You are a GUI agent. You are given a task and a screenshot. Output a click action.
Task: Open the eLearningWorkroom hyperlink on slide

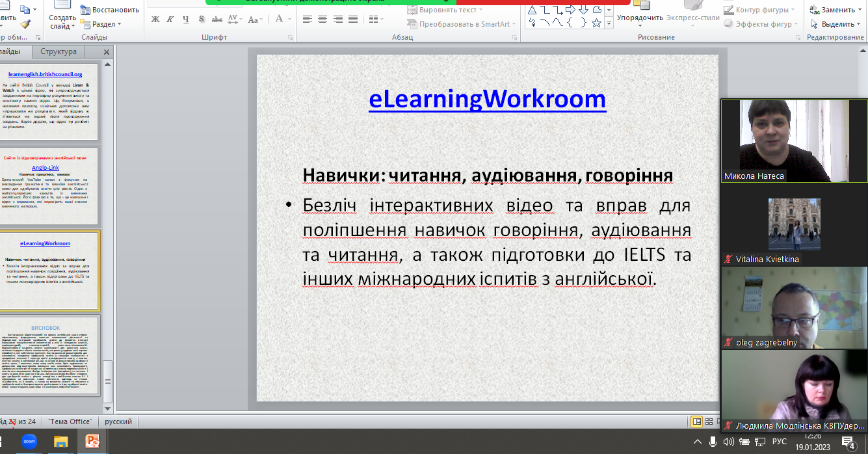[x=488, y=99]
